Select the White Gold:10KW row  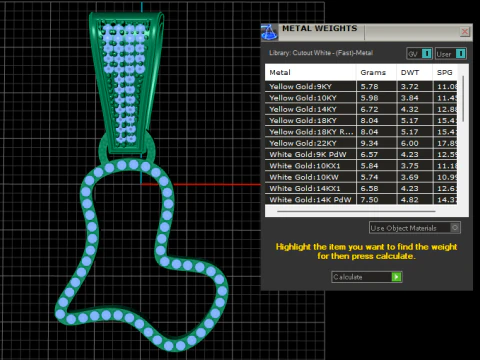[x=361, y=177]
